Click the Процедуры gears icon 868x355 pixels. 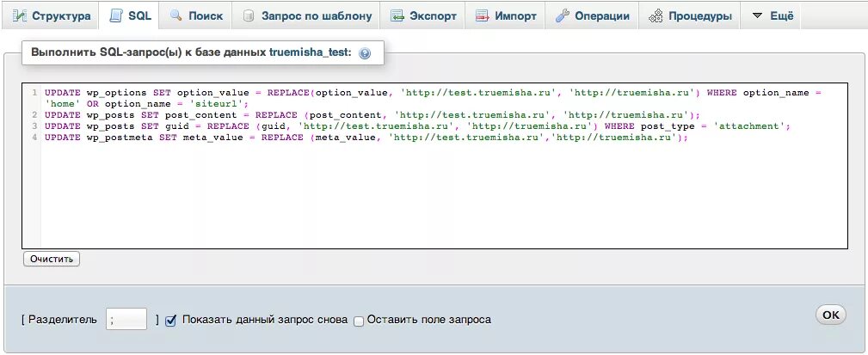(x=656, y=16)
